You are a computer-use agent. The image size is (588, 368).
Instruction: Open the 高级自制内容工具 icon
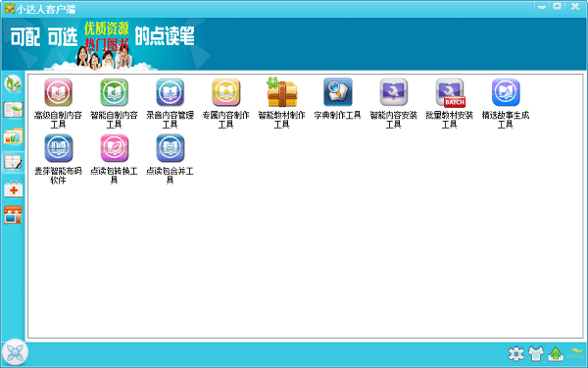58,92
